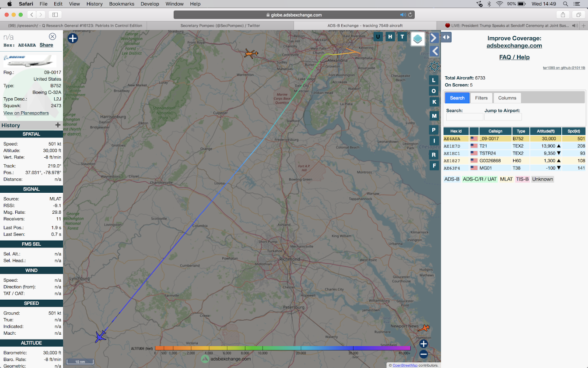Open the map layers switcher
Image resolution: width=588 pixels, height=368 pixels.
(x=418, y=39)
